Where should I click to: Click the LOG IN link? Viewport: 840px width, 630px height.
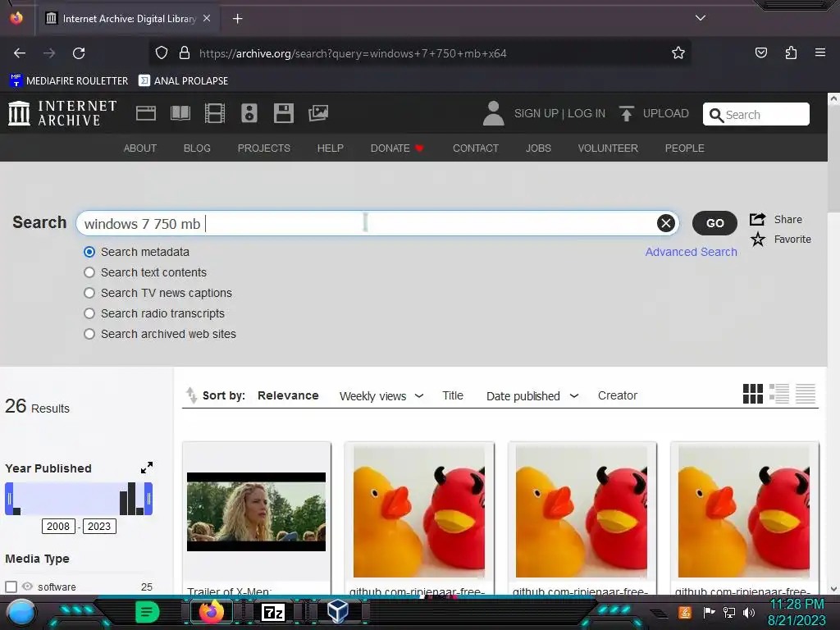(x=586, y=113)
